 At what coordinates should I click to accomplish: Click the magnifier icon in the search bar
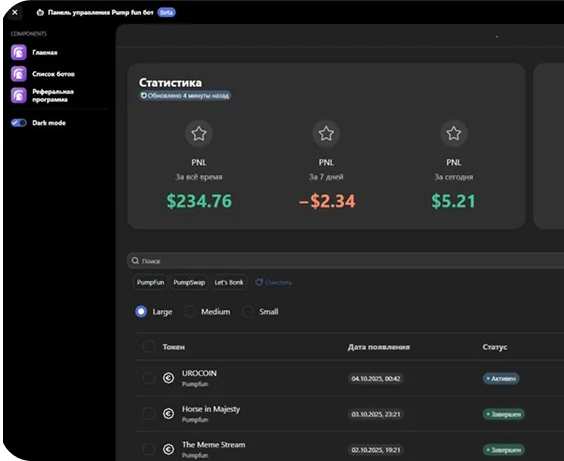pyautogui.click(x=135, y=261)
